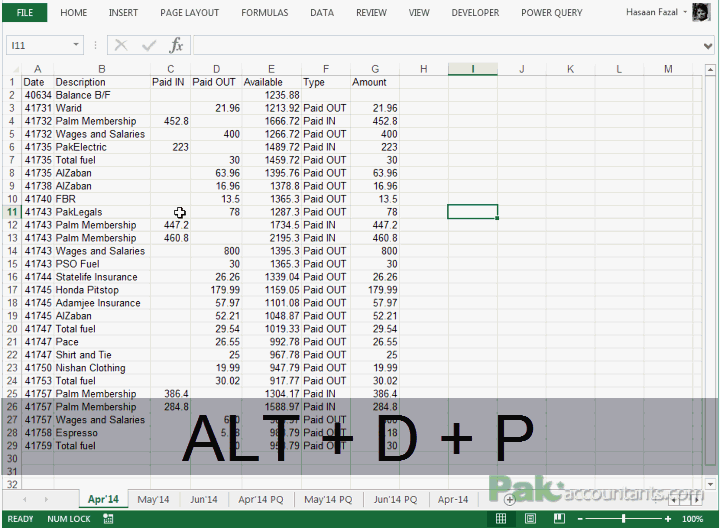Switch to the HOME ribbon tab
This screenshot has width=720, height=528.
[73, 13]
